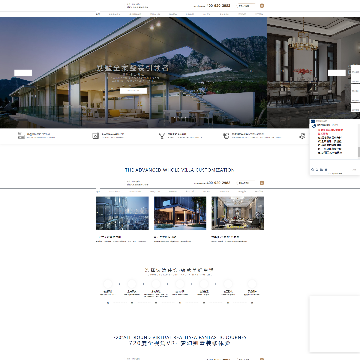
Task: Click the white button centered on the hero banner
Action: pyautogui.click(x=133, y=91)
